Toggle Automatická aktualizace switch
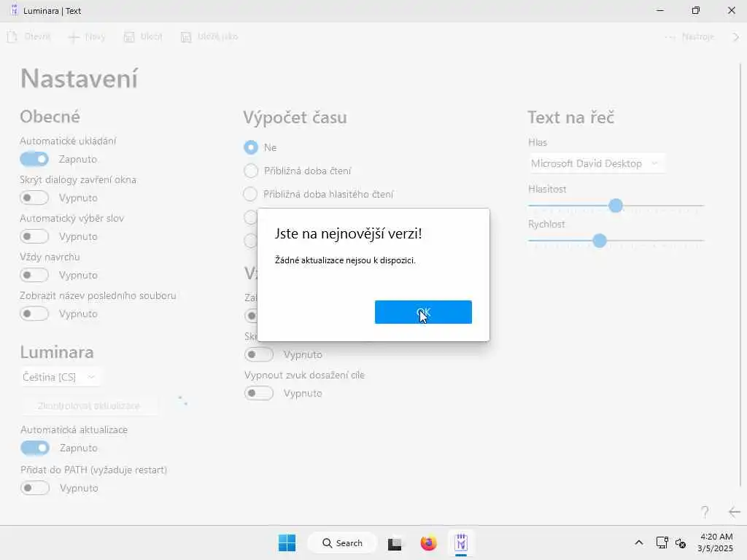 click(35, 448)
